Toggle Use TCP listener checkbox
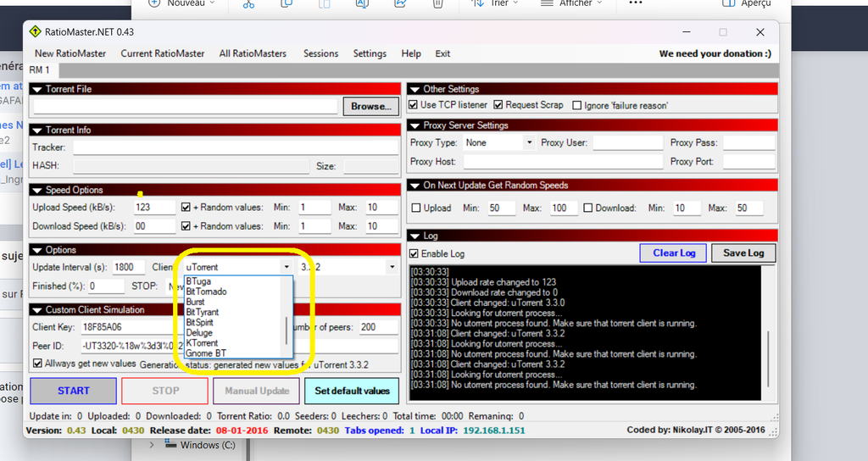The image size is (868, 461). click(x=413, y=104)
